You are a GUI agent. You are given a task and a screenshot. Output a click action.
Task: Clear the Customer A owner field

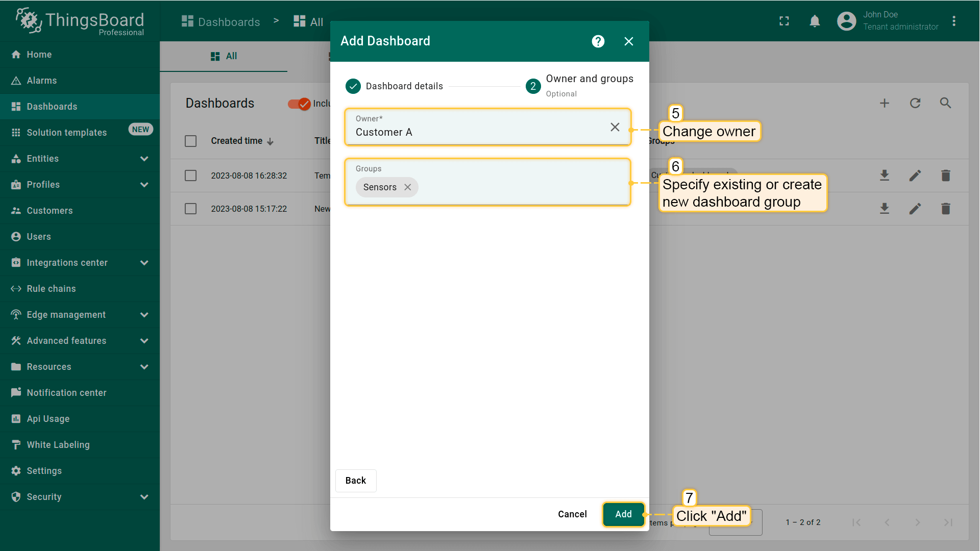(x=615, y=127)
